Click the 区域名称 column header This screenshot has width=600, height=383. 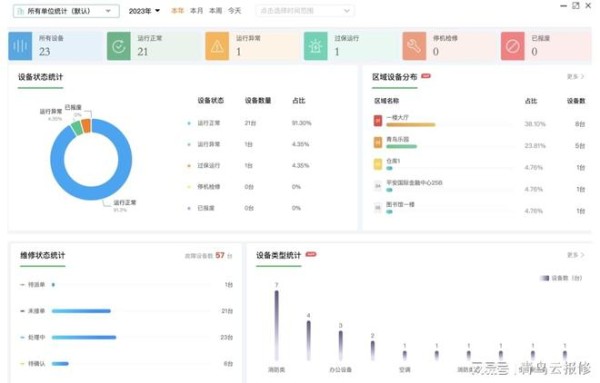[386, 101]
